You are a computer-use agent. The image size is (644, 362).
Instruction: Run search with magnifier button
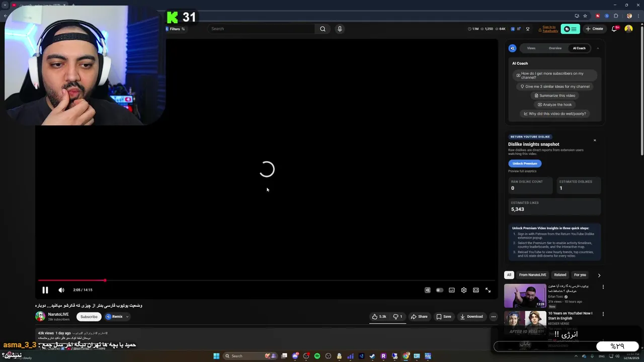coord(323,29)
